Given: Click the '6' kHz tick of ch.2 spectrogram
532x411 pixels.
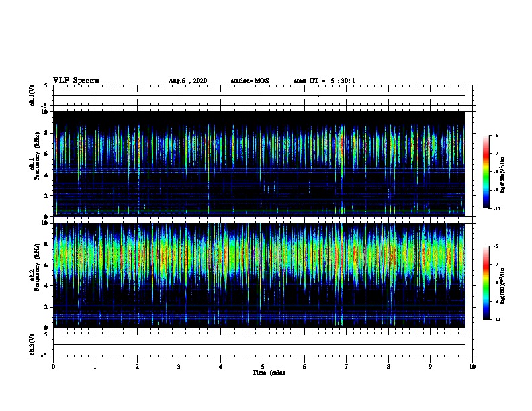Looking at the screenshot, I should coord(46,265).
